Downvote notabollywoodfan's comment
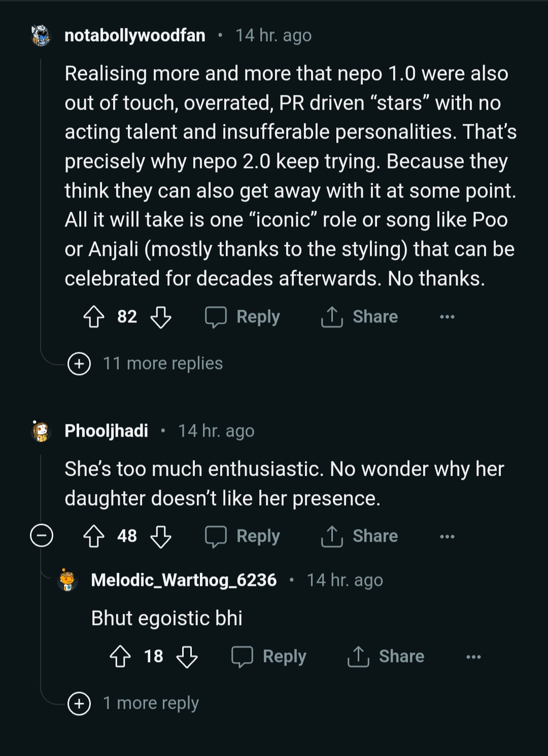The image size is (548, 756). pyautogui.click(x=161, y=317)
